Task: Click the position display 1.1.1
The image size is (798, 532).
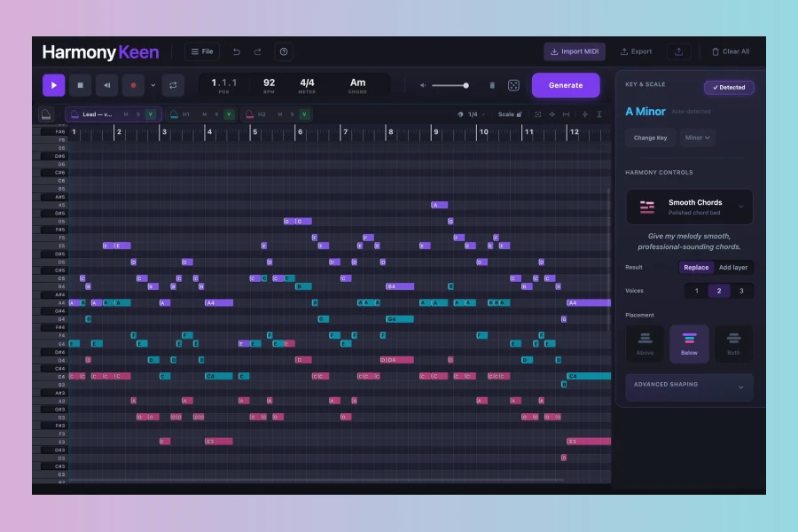Action: pyautogui.click(x=224, y=85)
